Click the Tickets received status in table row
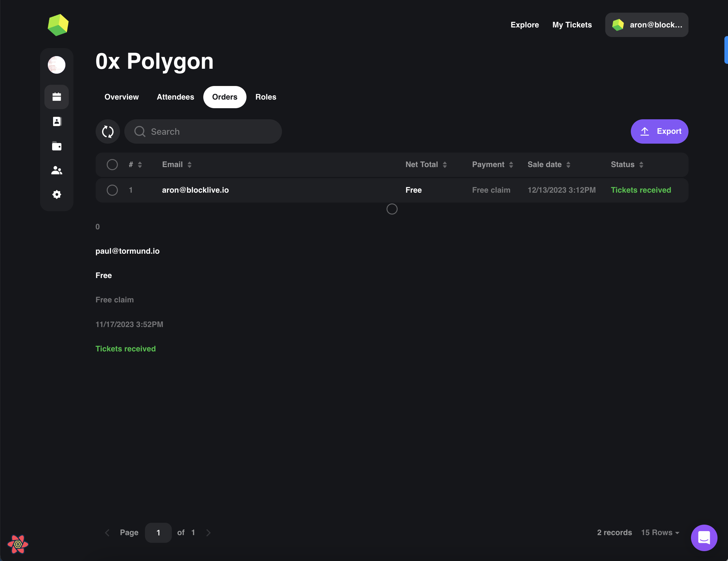The width and height of the screenshot is (728, 561). pos(641,190)
